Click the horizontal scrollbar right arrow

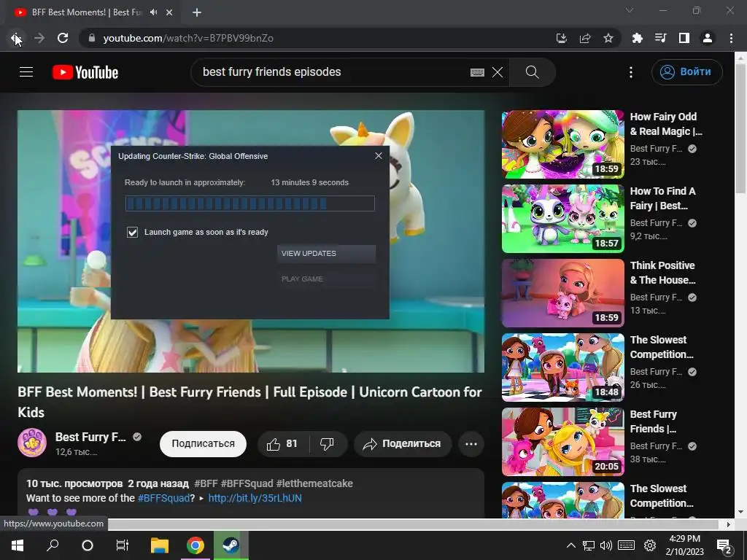point(729,524)
